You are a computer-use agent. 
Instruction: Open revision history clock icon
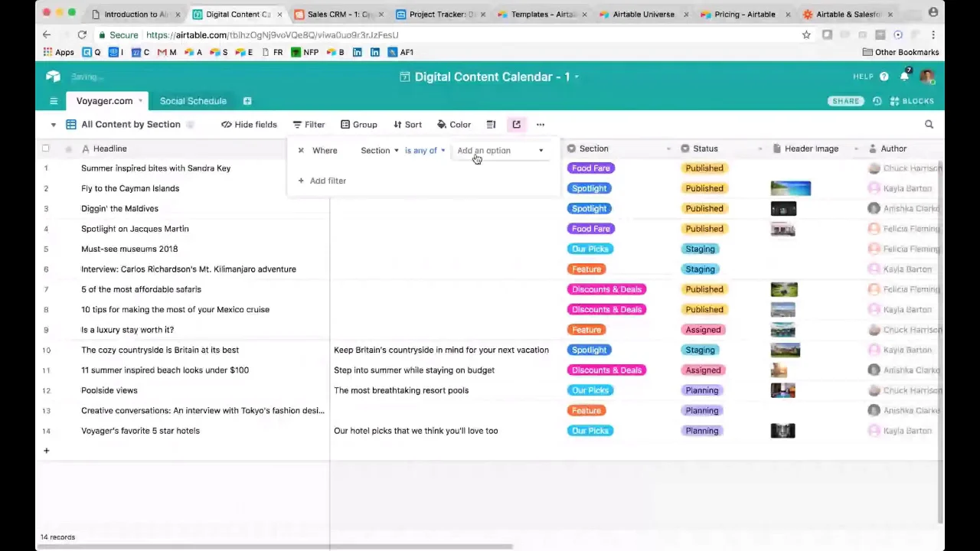tap(877, 101)
